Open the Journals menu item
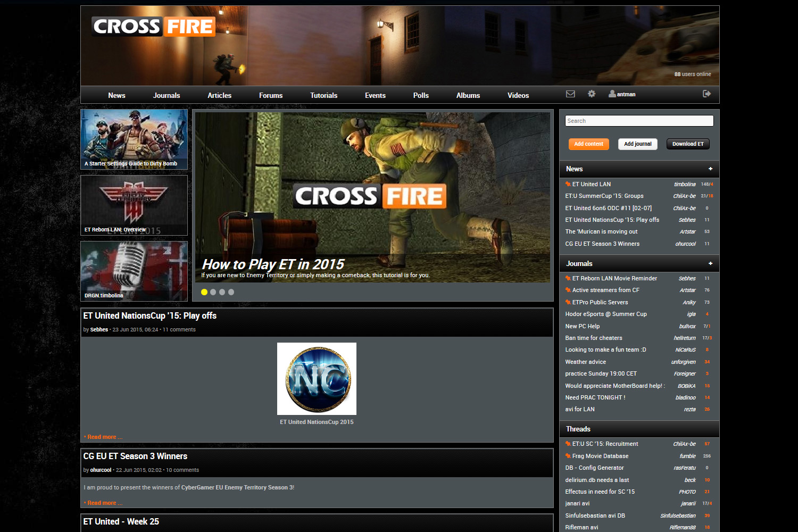 (x=167, y=95)
